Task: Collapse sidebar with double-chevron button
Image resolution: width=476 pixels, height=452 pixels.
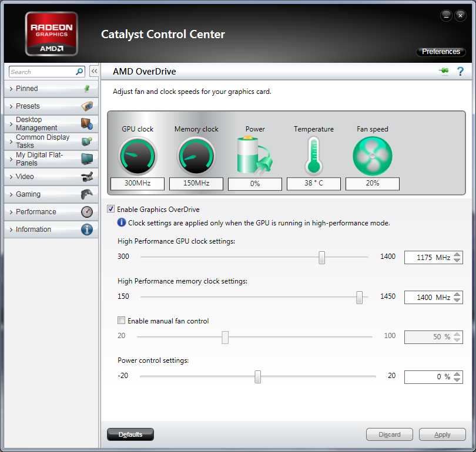Action: tap(93, 72)
